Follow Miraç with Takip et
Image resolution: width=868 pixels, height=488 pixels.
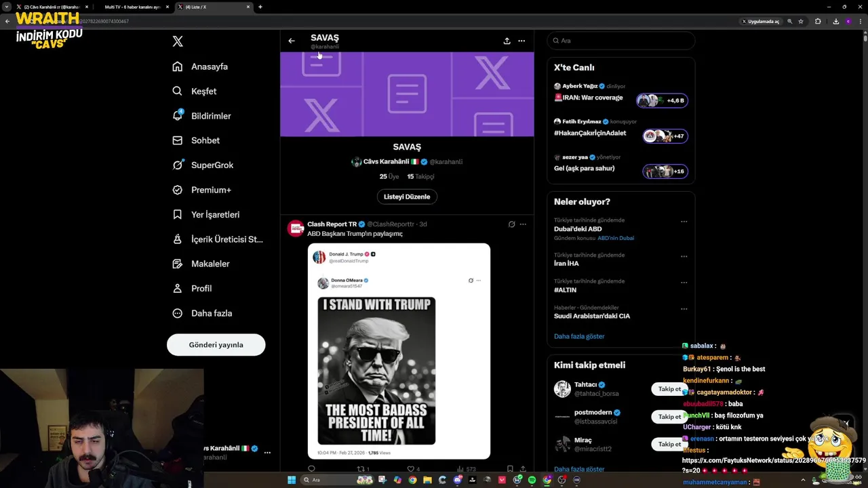click(669, 444)
